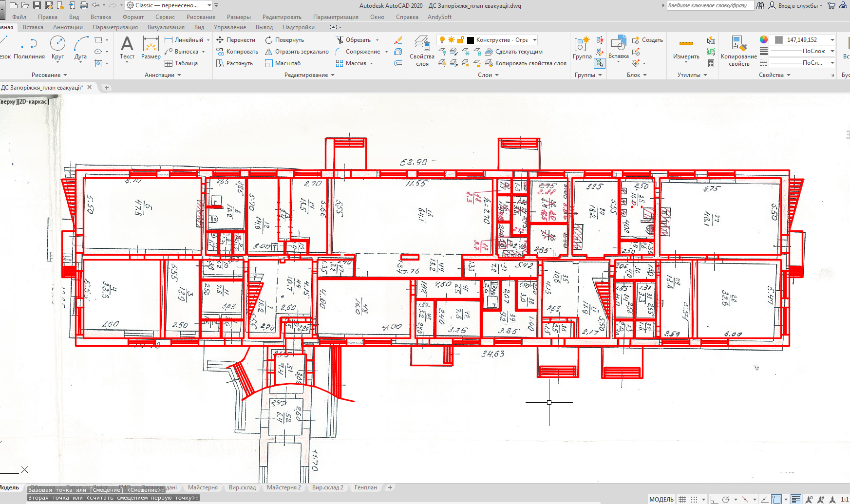Open the Classic workspace dropdown
Viewport: 850px width, 504px height.
click(x=169, y=5)
